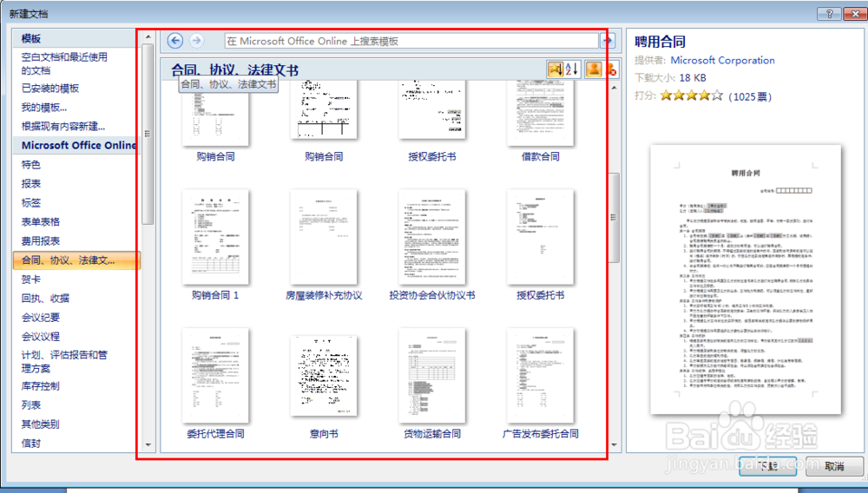
Task: Select the 意向书 template thumbnail
Action: [324, 376]
